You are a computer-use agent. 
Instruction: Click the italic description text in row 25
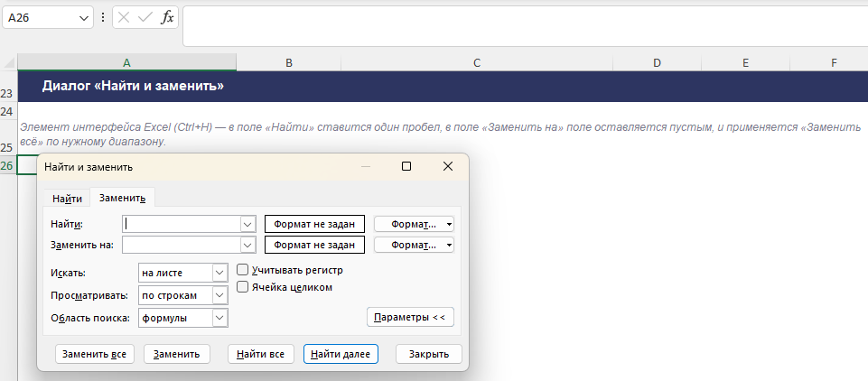click(x=440, y=135)
